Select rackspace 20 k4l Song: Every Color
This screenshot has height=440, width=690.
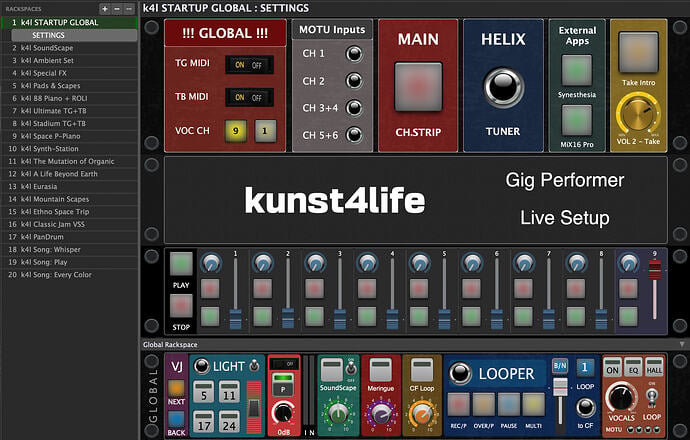(x=70, y=275)
